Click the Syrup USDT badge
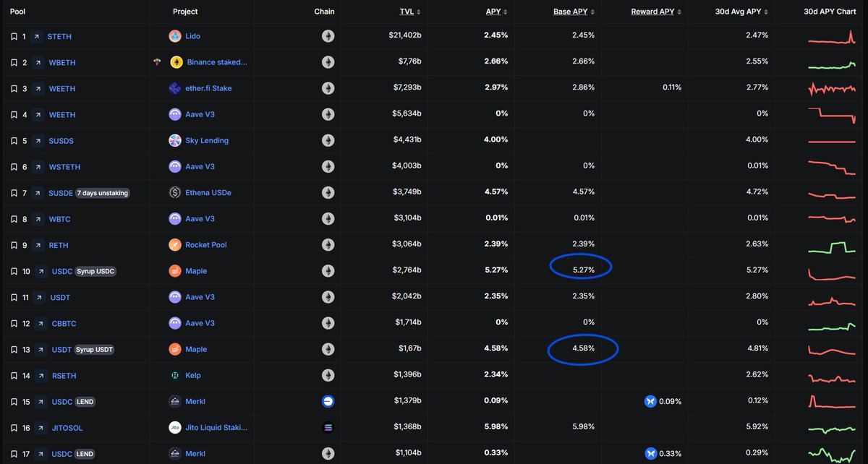Screen dimensions: 868x464 95,349
